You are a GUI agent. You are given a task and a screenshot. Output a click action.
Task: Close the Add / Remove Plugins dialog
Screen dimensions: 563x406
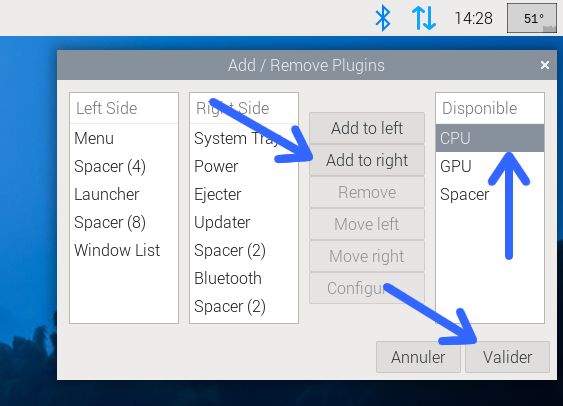[x=545, y=65]
